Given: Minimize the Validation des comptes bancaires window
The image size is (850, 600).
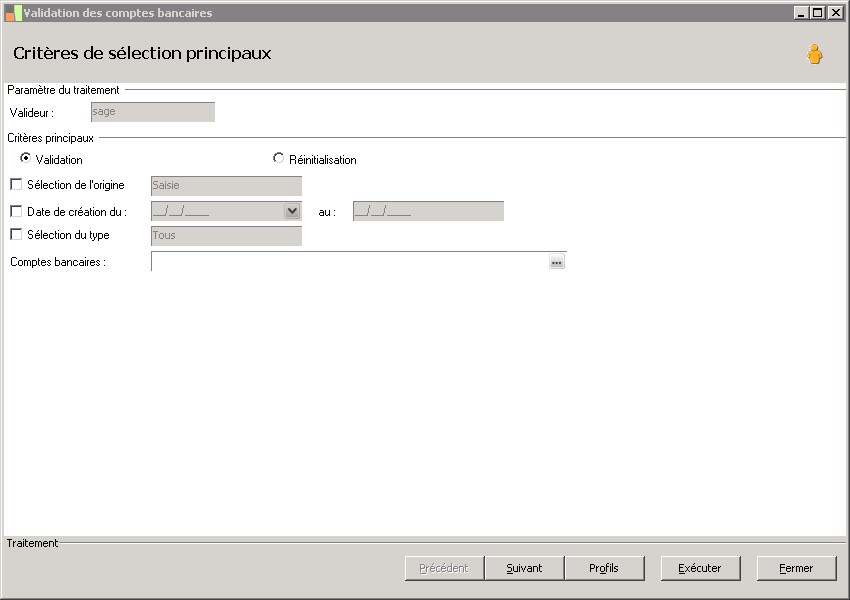Looking at the screenshot, I should tap(801, 13).
